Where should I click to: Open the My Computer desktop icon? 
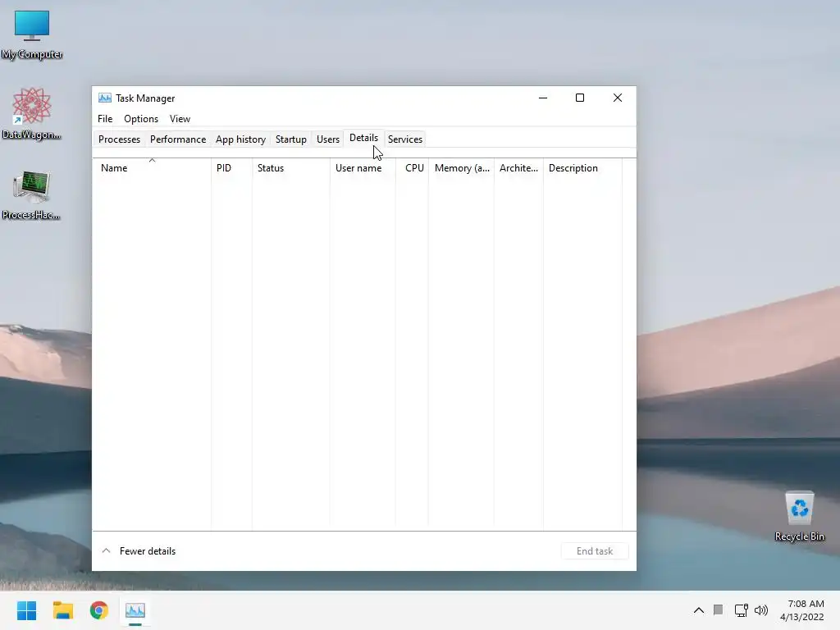coord(32,34)
